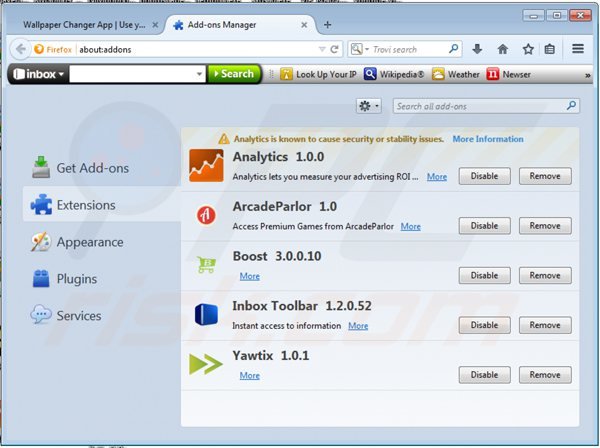The height and width of the screenshot is (448, 600).
Task: Click More link for Yawtix
Action: coord(249,376)
